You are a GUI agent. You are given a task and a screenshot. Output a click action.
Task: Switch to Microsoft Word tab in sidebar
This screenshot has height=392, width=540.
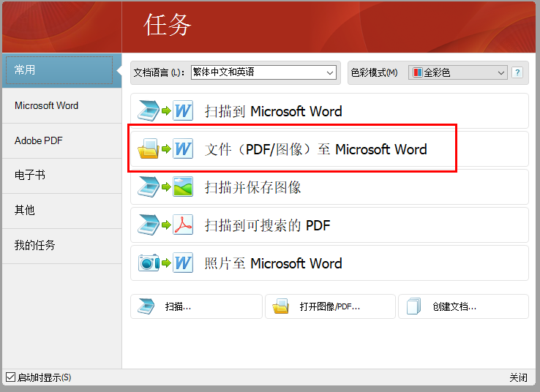click(x=62, y=105)
